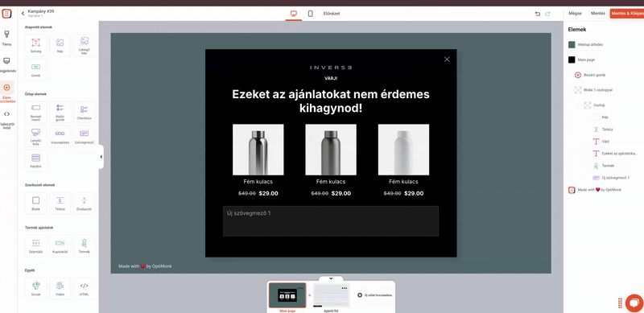Add a Lebegő kép element
Image resolution: width=644 pixels, height=313 pixels.
[x=85, y=45]
